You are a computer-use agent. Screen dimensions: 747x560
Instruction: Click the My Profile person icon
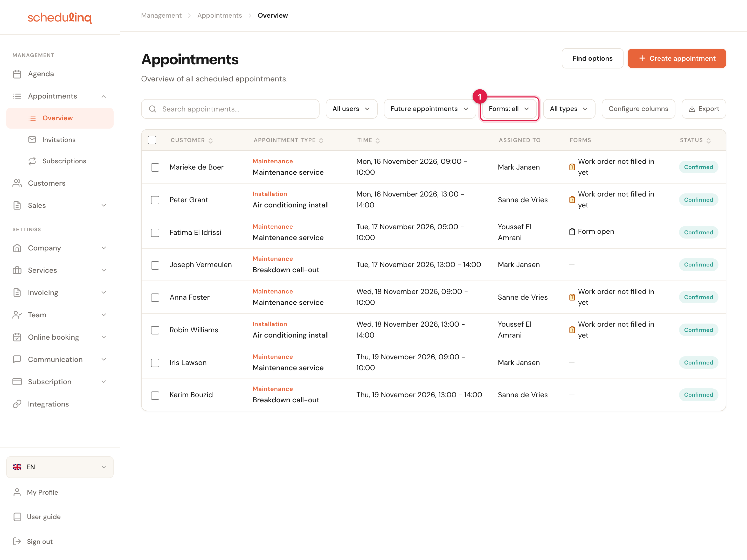pos(17,492)
